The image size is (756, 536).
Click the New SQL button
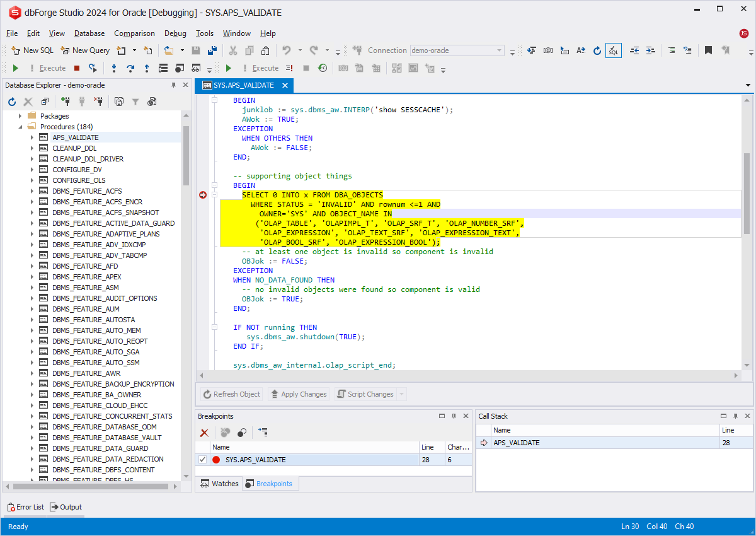32,50
